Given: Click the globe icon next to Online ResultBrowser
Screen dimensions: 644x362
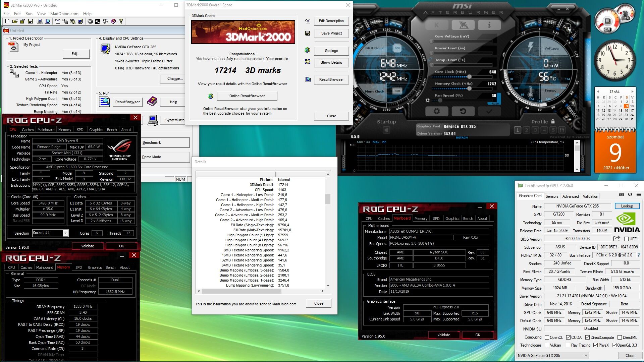Looking at the screenshot, I should point(211,96).
